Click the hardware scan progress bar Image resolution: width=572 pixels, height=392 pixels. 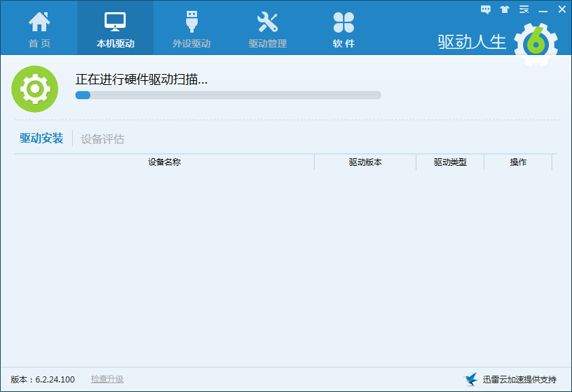[x=228, y=95]
